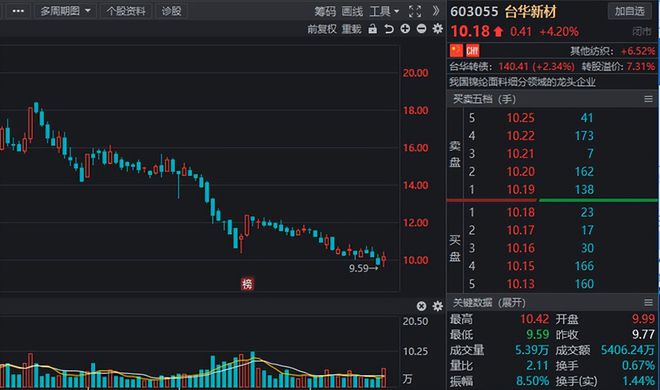660x390 pixels.
Task: Click the 加自选 add to watchlist button
Action: coord(630,11)
